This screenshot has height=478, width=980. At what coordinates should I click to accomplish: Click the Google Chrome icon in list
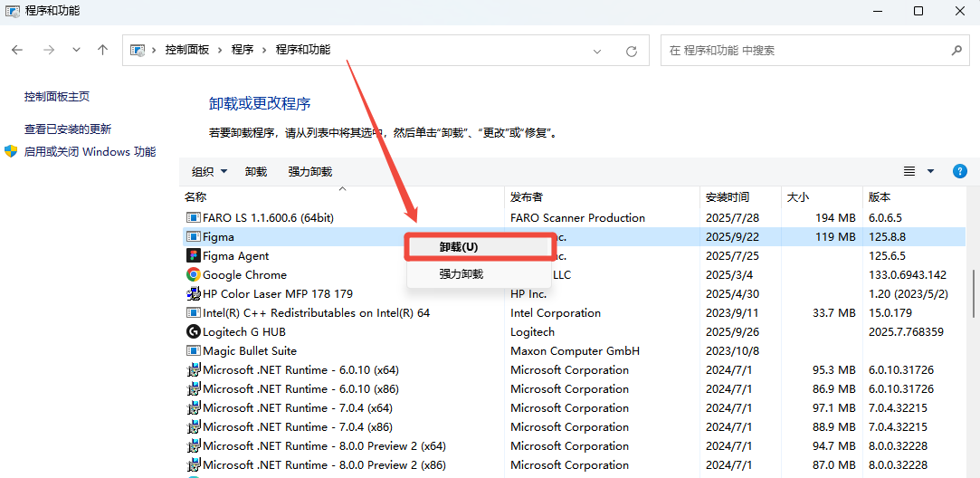[193, 275]
